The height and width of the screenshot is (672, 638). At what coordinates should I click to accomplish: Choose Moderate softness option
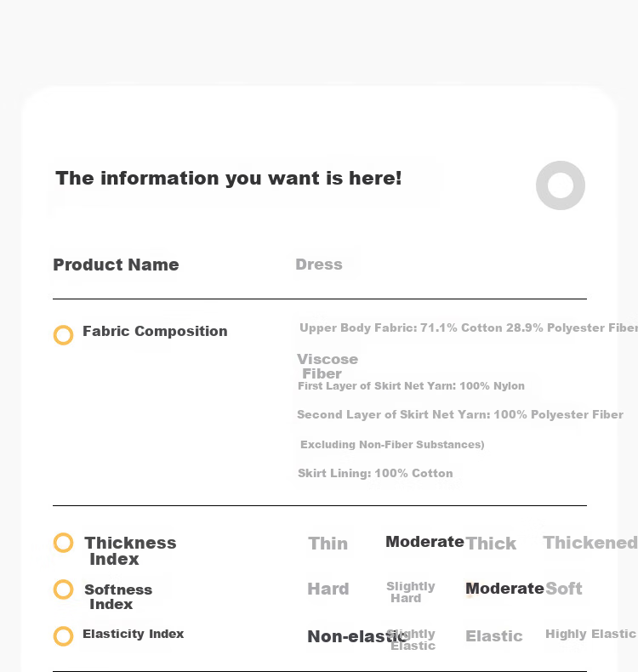click(x=504, y=589)
